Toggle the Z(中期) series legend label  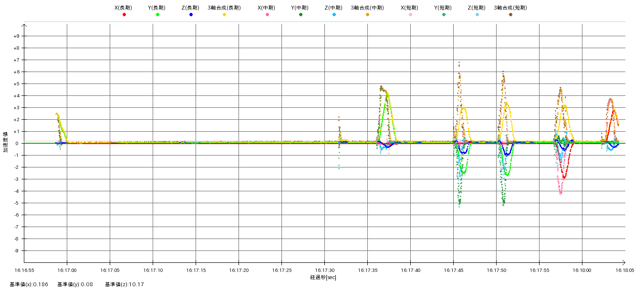(333, 8)
